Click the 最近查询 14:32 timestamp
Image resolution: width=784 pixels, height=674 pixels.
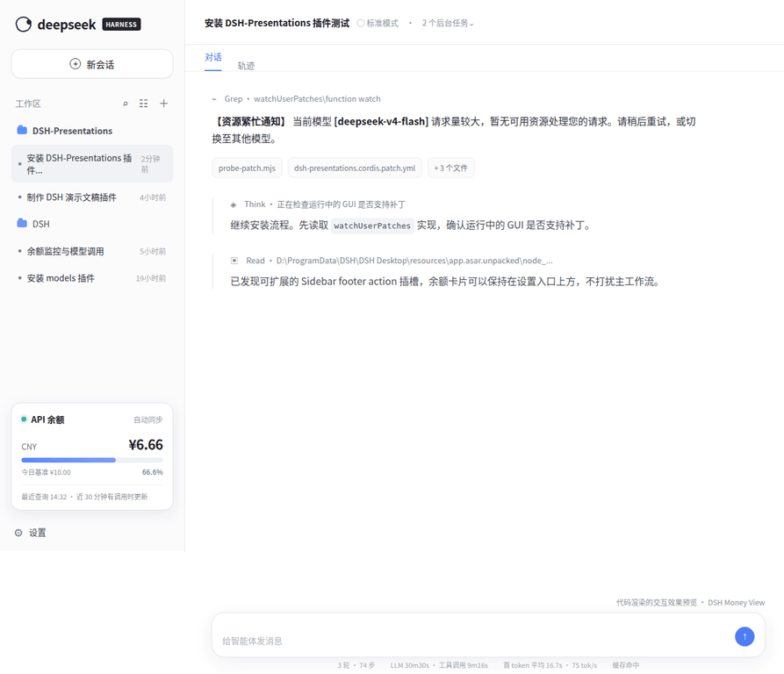pyautogui.click(x=44, y=497)
